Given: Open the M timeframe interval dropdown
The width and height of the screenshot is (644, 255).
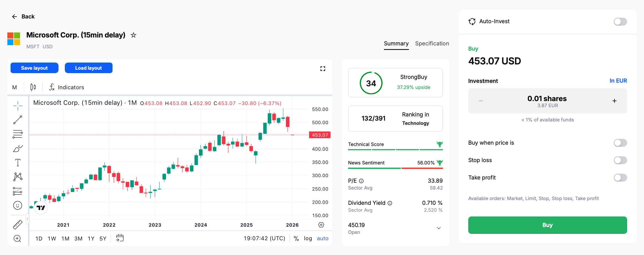Looking at the screenshot, I should coord(15,87).
